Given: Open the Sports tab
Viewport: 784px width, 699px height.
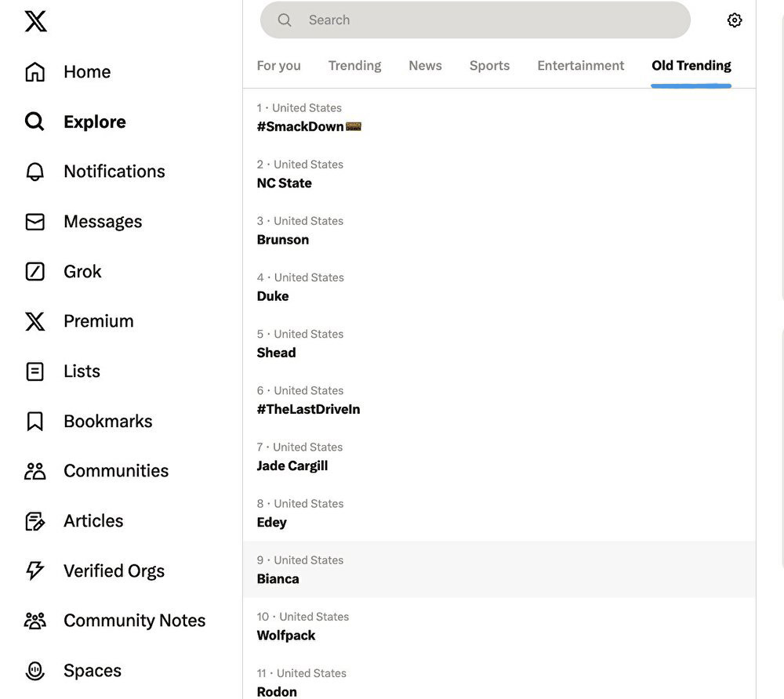Looking at the screenshot, I should 489,66.
